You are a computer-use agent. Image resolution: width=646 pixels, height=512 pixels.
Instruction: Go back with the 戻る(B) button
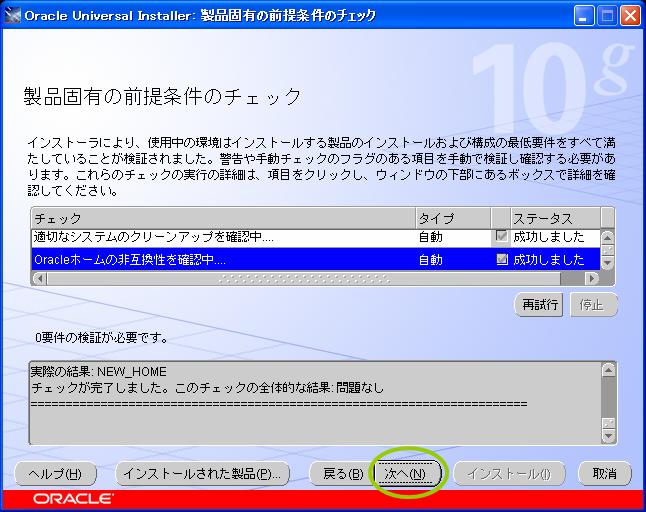[x=342, y=474]
